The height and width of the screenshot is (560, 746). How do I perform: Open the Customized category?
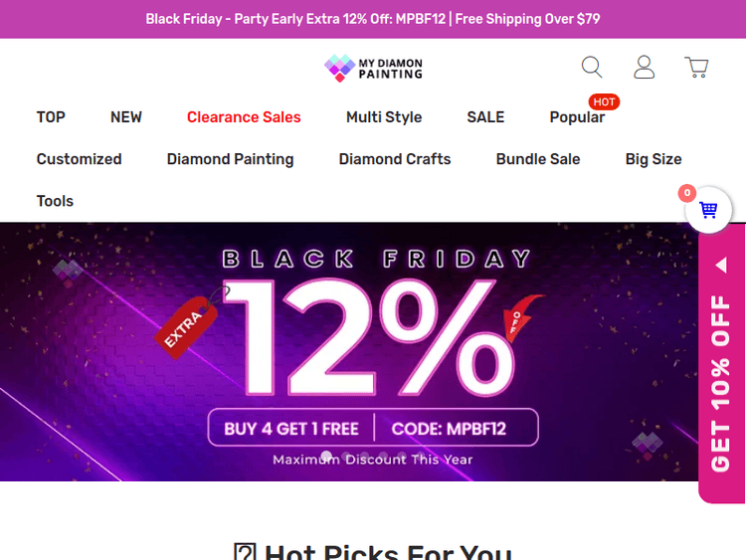click(80, 159)
